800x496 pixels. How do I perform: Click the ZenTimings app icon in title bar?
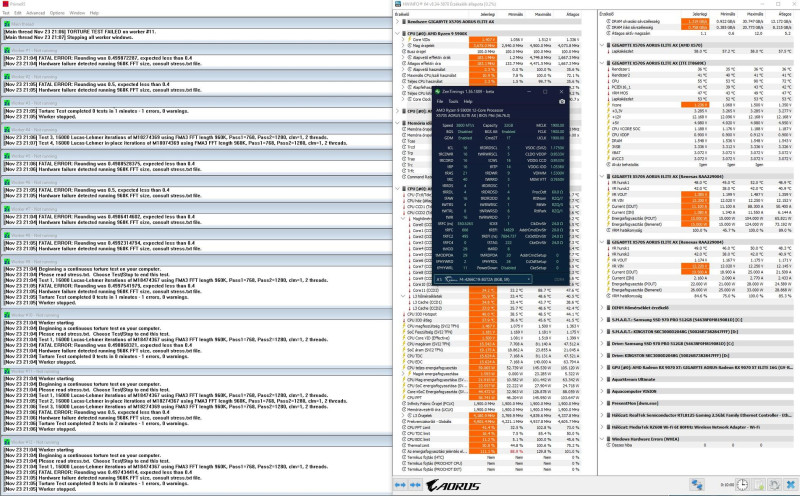pyautogui.click(x=438, y=92)
